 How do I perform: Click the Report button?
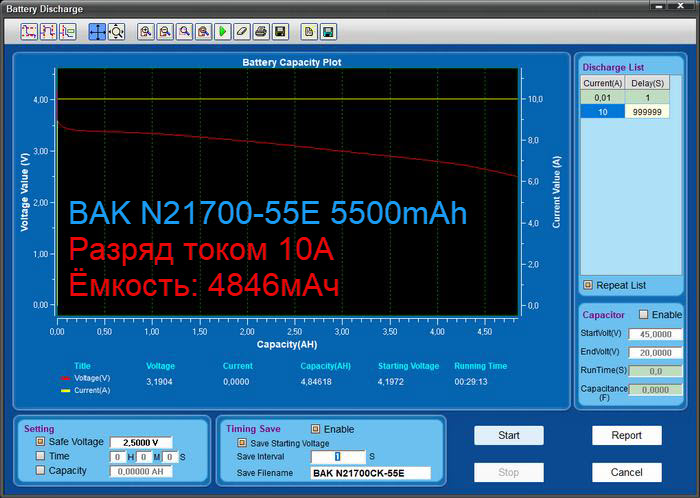tap(626, 436)
